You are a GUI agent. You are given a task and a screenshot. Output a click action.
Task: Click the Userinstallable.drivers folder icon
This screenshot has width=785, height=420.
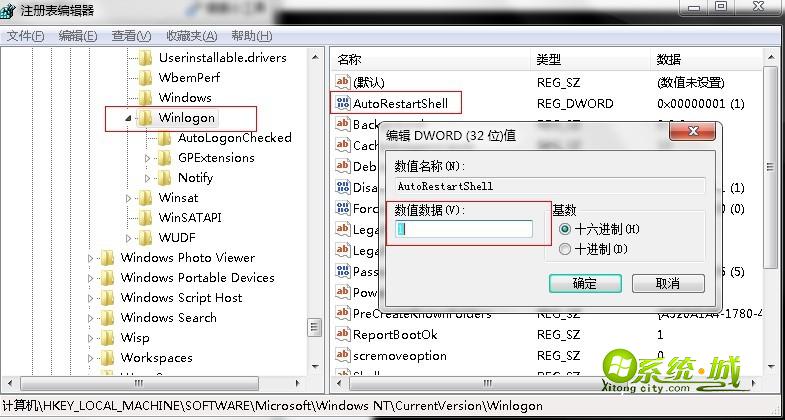pyautogui.click(x=146, y=58)
